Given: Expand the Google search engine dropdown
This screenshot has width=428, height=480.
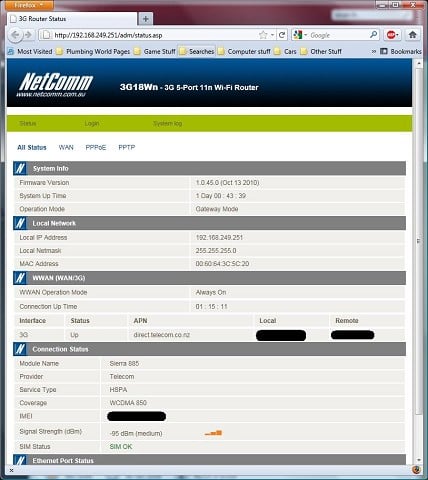Looking at the screenshot, I should tap(300, 35).
